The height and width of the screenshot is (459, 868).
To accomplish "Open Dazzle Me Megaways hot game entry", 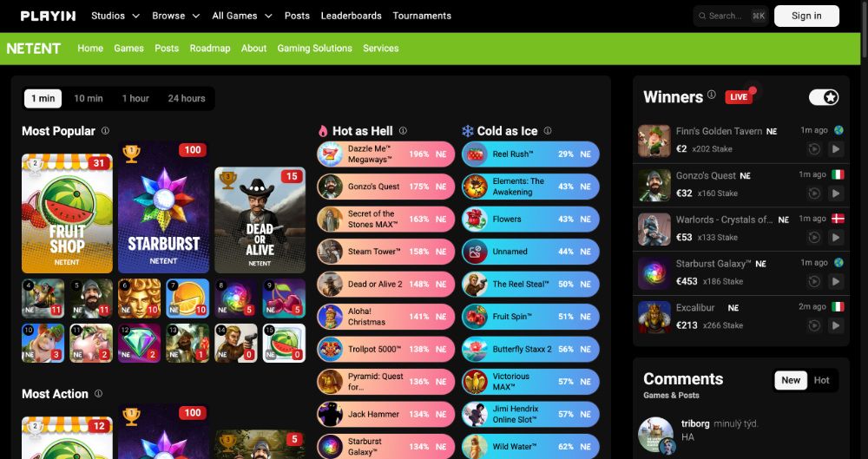I will tap(386, 154).
